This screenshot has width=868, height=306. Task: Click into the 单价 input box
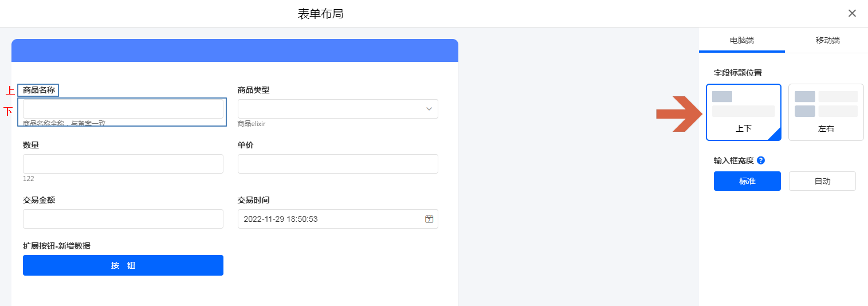pyautogui.click(x=337, y=164)
